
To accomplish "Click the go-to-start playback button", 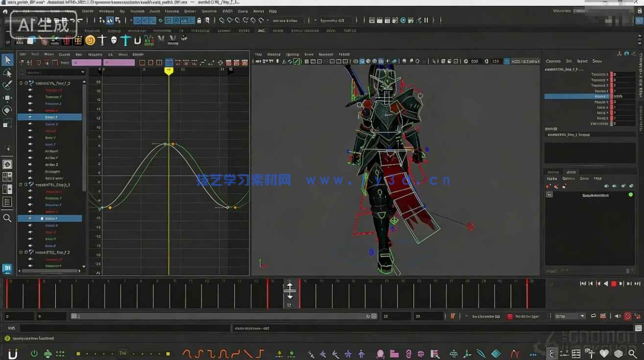I will [x=583, y=284].
